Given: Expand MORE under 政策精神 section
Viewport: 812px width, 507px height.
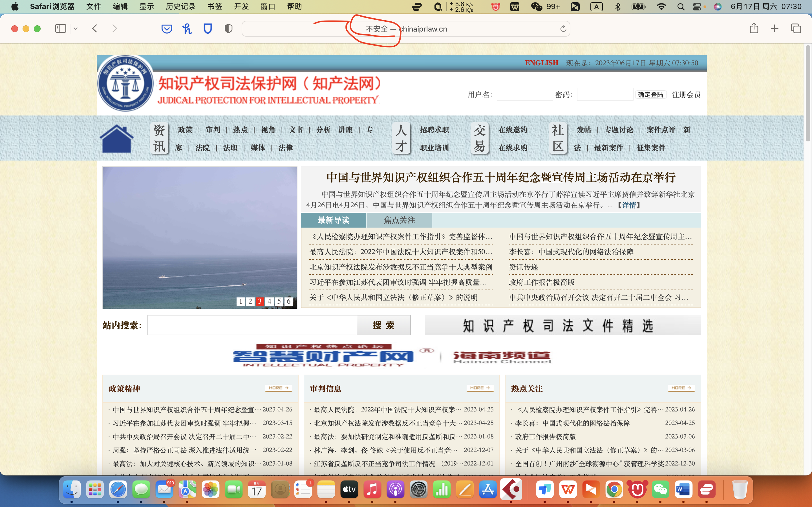Looking at the screenshot, I should click(x=279, y=388).
